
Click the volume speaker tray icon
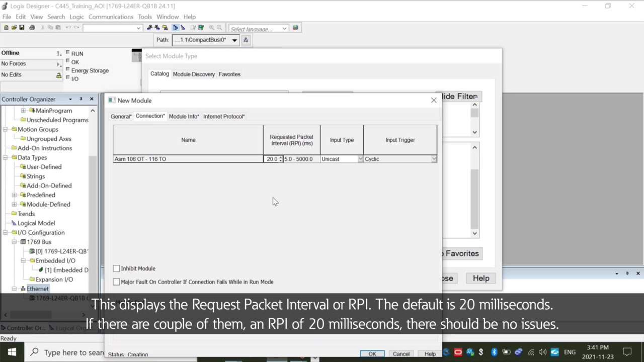542,352
